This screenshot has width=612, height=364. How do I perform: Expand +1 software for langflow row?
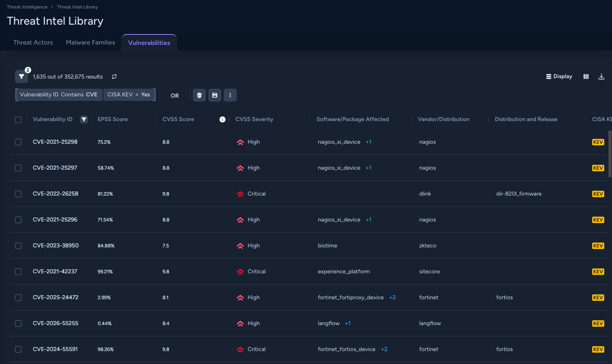pos(348,324)
